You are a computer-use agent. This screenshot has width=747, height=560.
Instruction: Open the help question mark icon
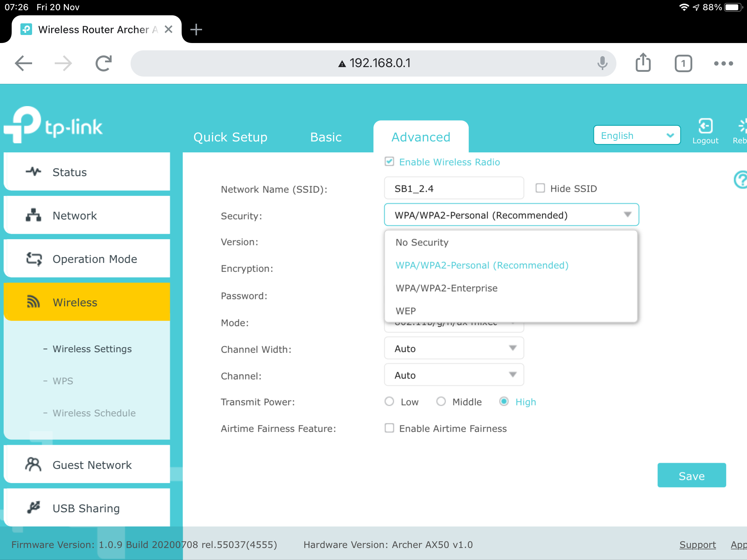(x=740, y=180)
